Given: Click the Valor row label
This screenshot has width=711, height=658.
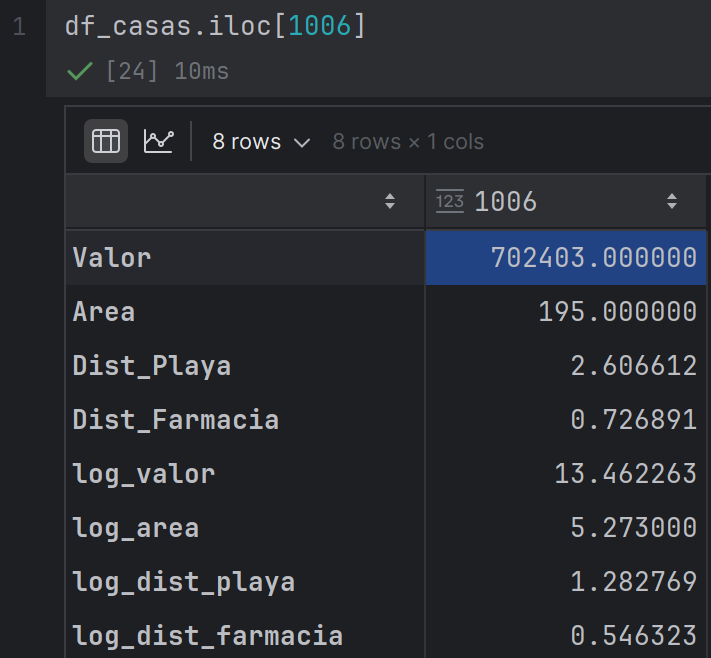Looking at the screenshot, I should tap(112, 258).
